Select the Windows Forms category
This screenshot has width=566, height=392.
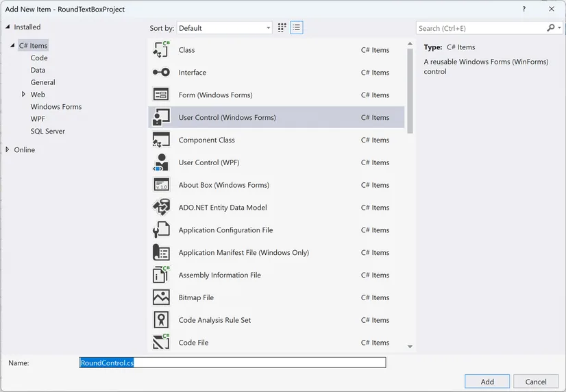click(x=56, y=106)
